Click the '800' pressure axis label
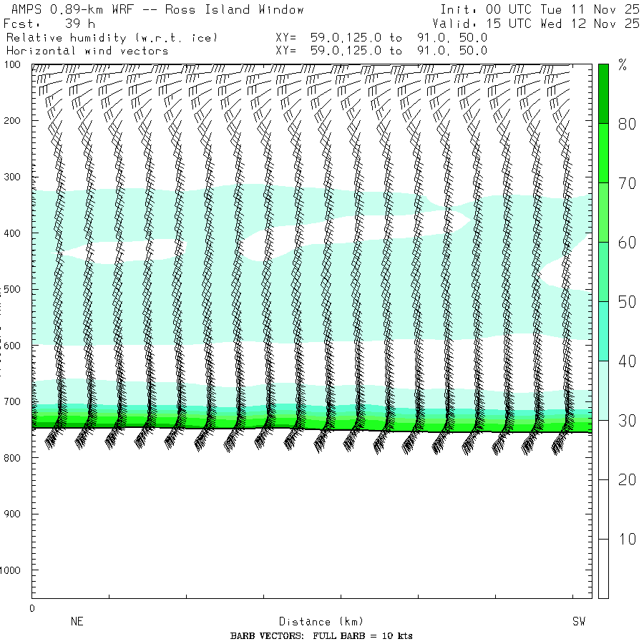 pos(12,458)
